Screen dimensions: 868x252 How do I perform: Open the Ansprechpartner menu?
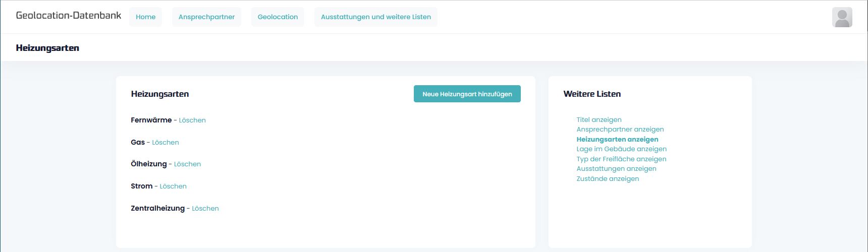[x=206, y=17]
